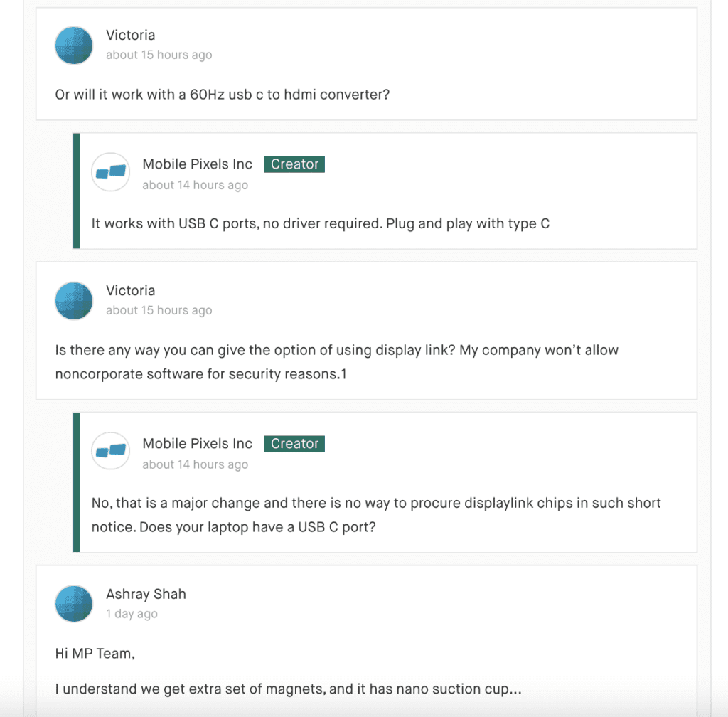The image size is (728, 717).
Task: Click Victoria's avatar on the first comment
Action: (73, 45)
